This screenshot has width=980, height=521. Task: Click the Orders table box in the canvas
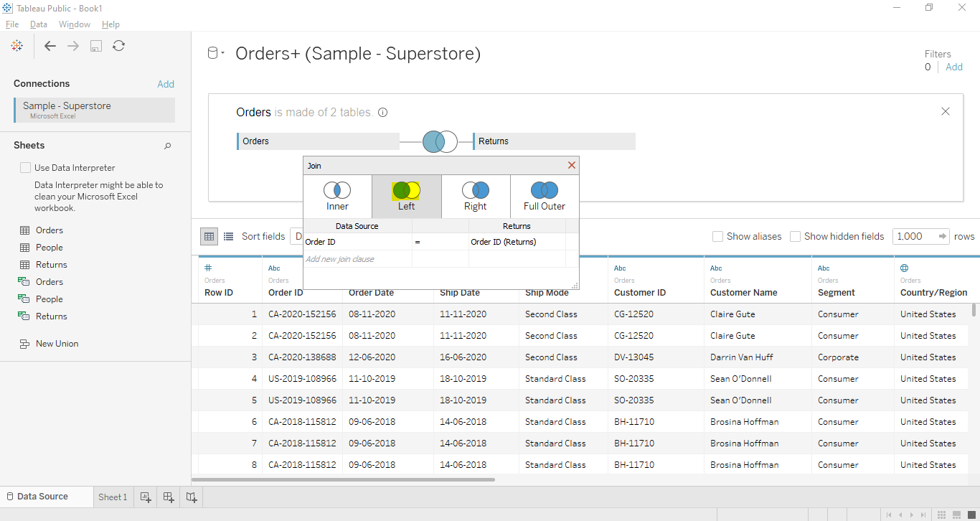click(318, 141)
